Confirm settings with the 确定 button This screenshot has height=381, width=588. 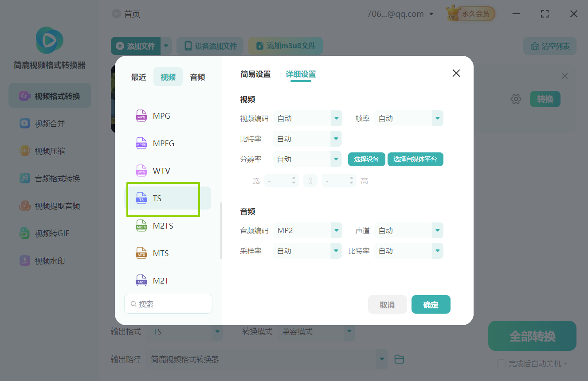pyautogui.click(x=431, y=304)
